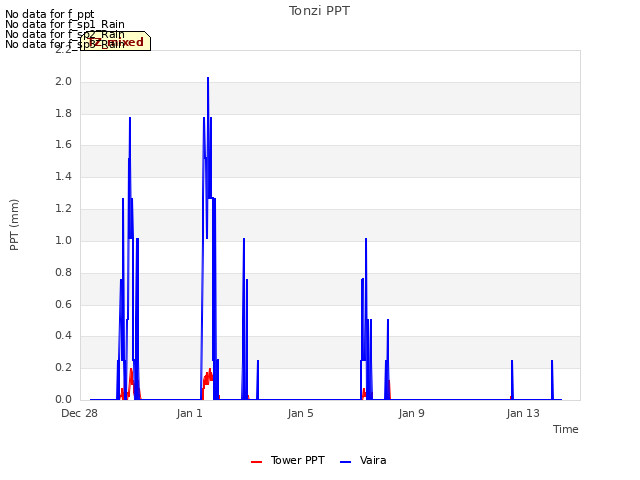Click the 'No data for f_sp1_Rain' message
The image size is (640, 480).
pos(65,24)
